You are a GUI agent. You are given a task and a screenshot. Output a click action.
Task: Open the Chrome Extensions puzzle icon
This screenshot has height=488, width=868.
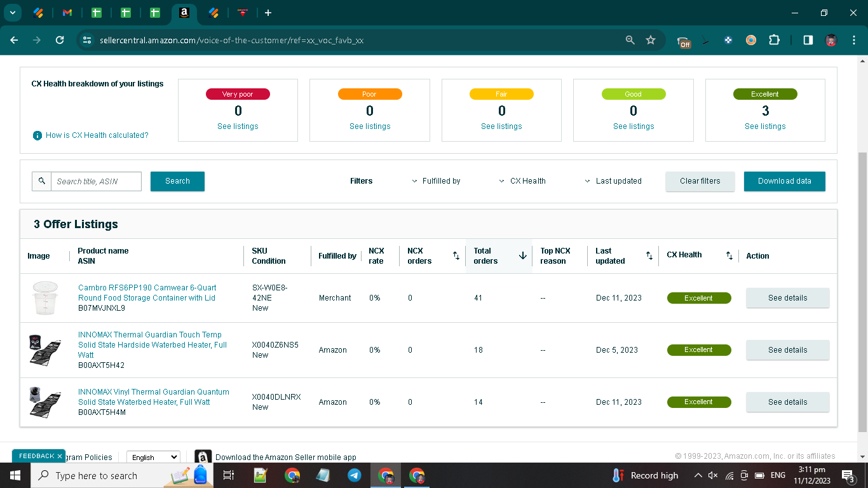[774, 40]
